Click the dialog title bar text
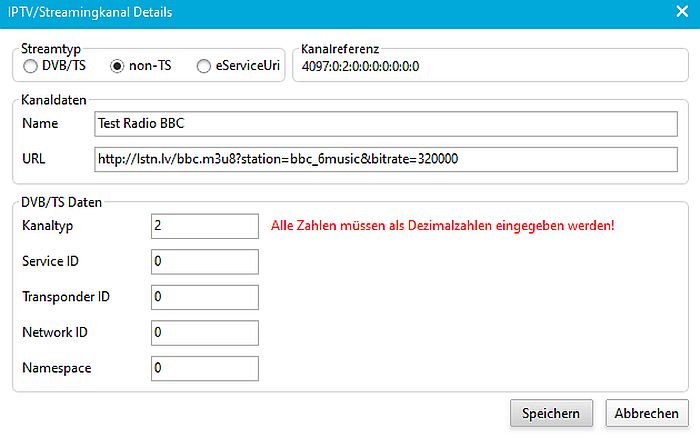Image resolution: width=700 pixels, height=438 pixels. [91, 13]
